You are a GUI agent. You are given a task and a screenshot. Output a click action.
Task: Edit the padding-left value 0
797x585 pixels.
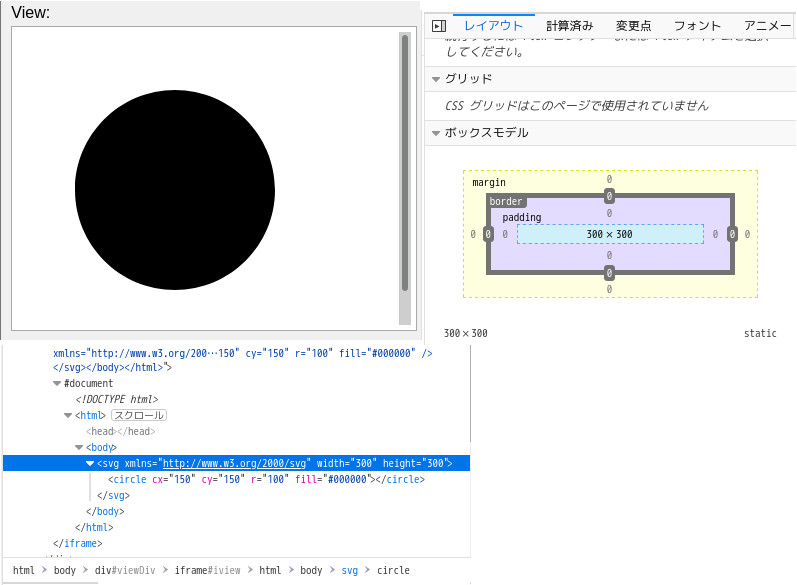pos(505,234)
